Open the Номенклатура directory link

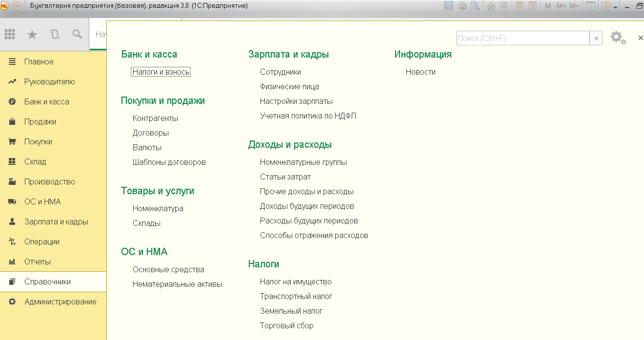(158, 208)
